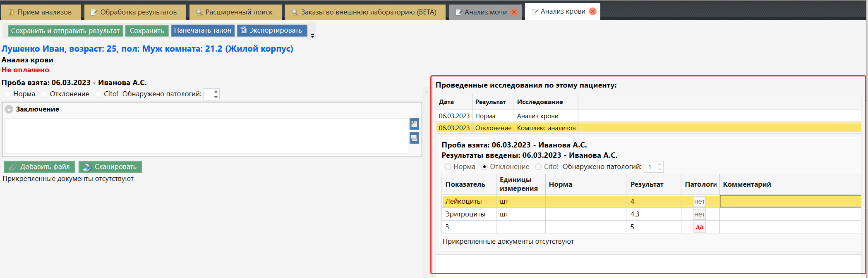Click inside the Заключение text area

[x=206, y=136]
